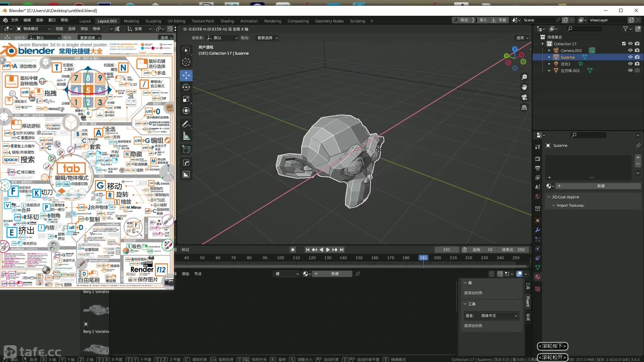Hide Camera.002 in viewport via eye icon
644x362 pixels.
click(x=630, y=50)
